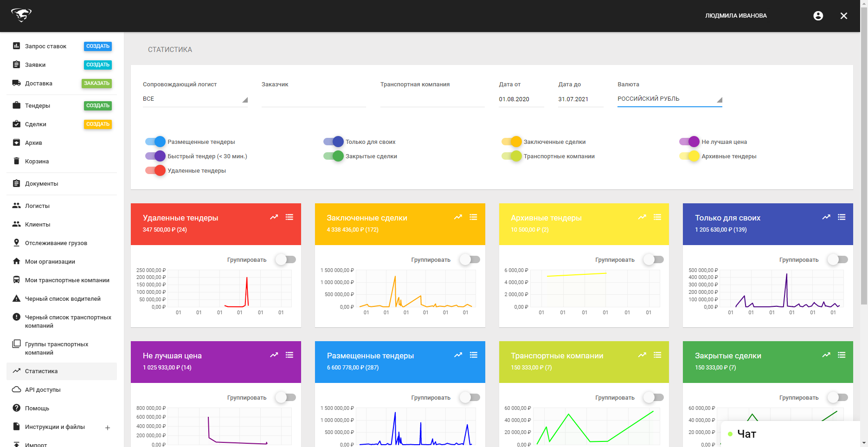Click the Помощь question mark icon
Screen dimensions: 868x447
[16, 408]
